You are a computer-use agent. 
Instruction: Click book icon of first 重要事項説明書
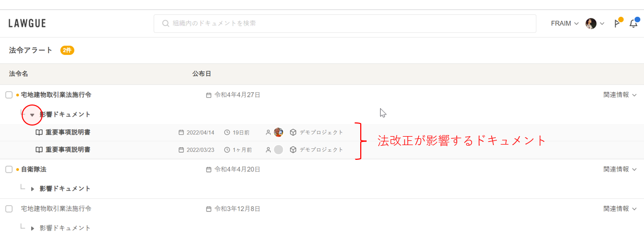tap(39, 132)
